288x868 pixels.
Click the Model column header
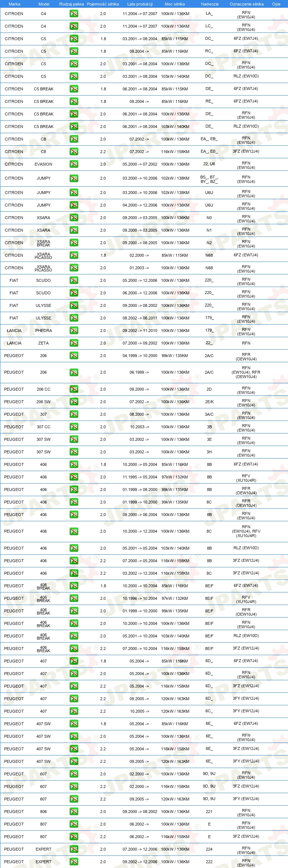(x=44, y=4)
